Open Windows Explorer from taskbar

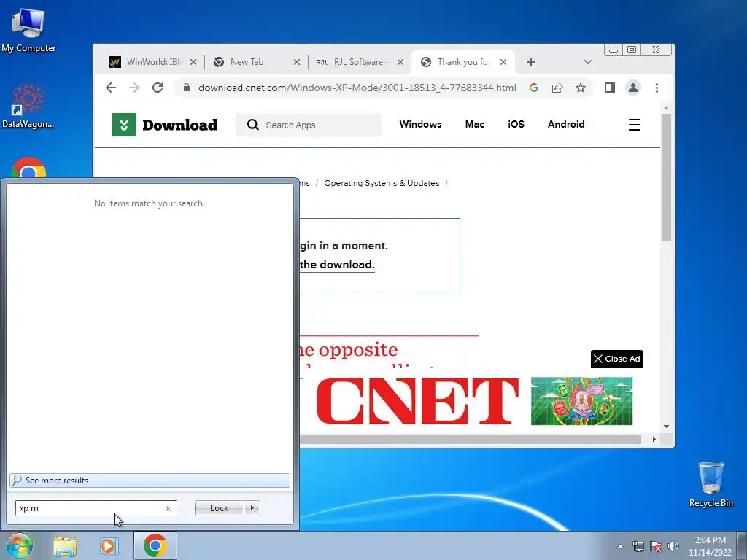coord(65,545)
